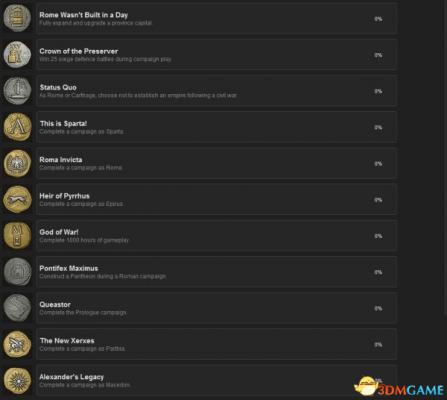Click the God of War! gold coin icon

coord(17,235)
